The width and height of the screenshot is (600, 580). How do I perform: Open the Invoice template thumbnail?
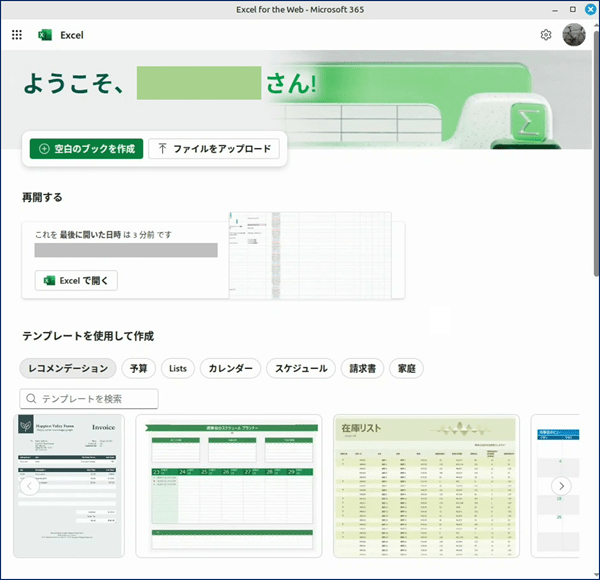(x=69, y=486)
